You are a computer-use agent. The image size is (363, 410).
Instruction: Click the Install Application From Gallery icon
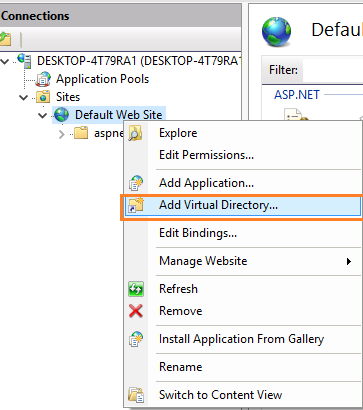coord(136,339)
